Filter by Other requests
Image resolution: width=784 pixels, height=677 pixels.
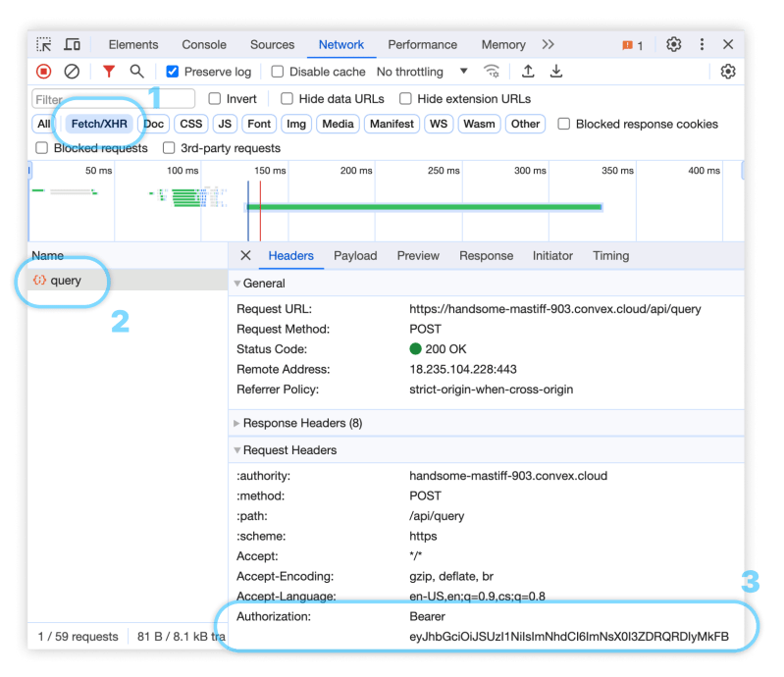click(525, 124)
